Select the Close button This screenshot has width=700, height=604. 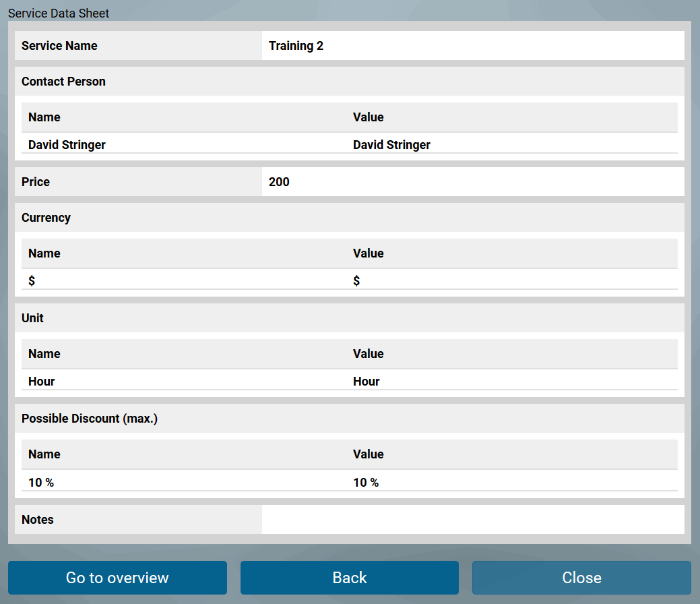coord(581,578)
